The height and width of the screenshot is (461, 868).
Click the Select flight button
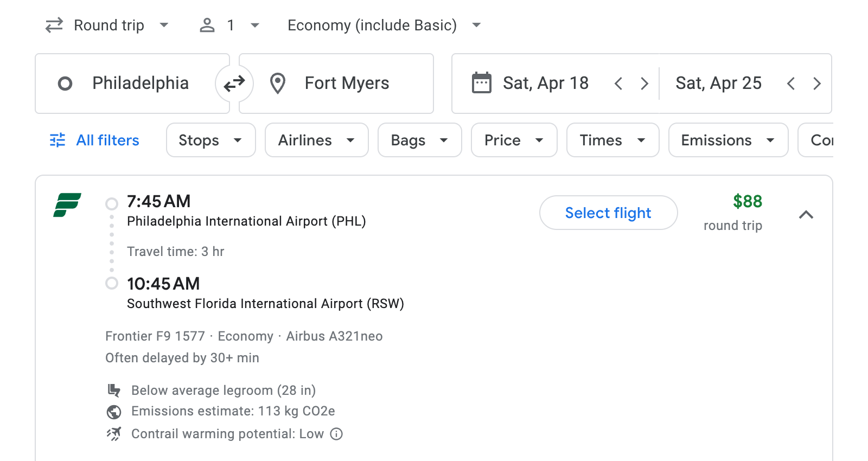coord(608,213)
